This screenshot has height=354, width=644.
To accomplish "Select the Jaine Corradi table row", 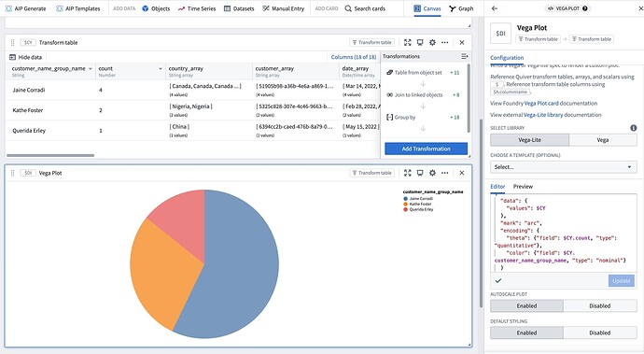I will (x=192, y=90).
